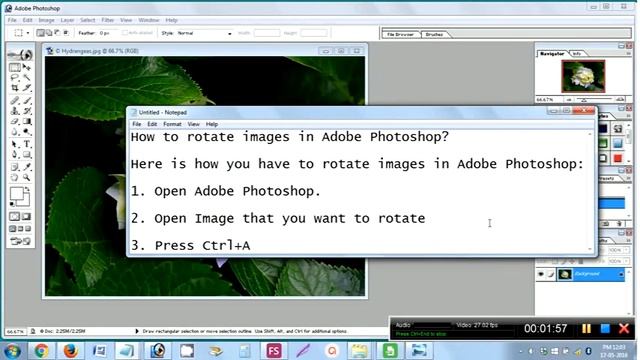This screenshot has width=640, height=360.
Task: Select the Type tool
Action: pos(27,144)
